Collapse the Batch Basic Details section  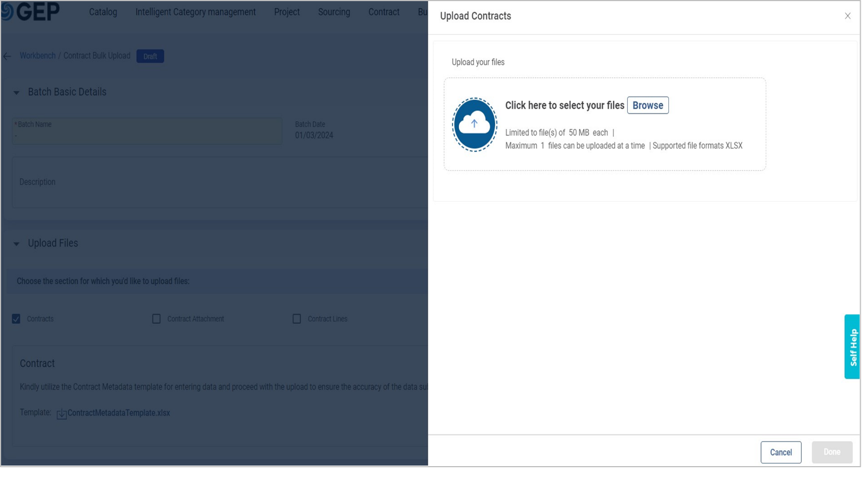pyautogui.click(x=16, y=93)
